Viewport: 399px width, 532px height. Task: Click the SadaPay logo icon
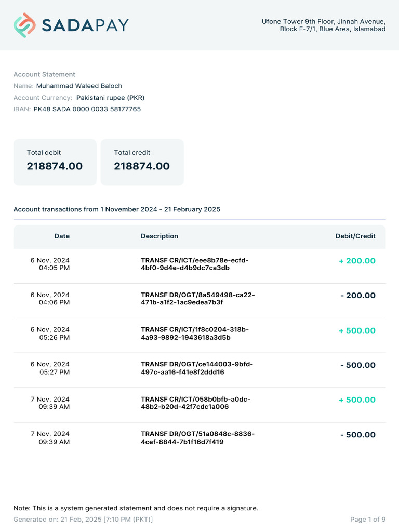pos(24,25)
